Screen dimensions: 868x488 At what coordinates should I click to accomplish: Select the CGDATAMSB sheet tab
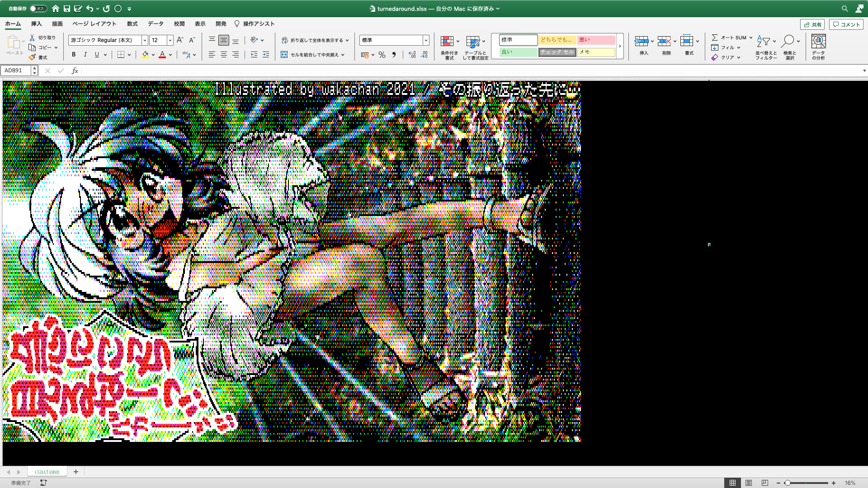pos(47,472)
